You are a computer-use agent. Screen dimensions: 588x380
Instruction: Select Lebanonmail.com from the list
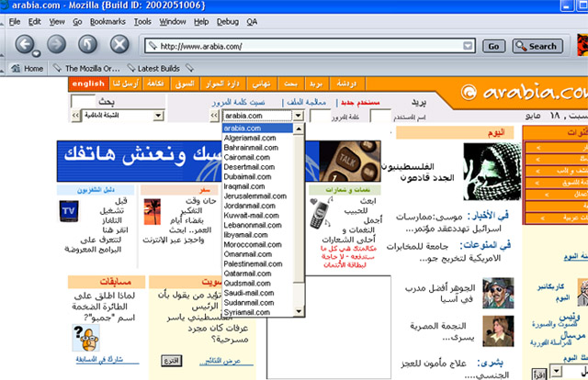[x=257, y=225]
